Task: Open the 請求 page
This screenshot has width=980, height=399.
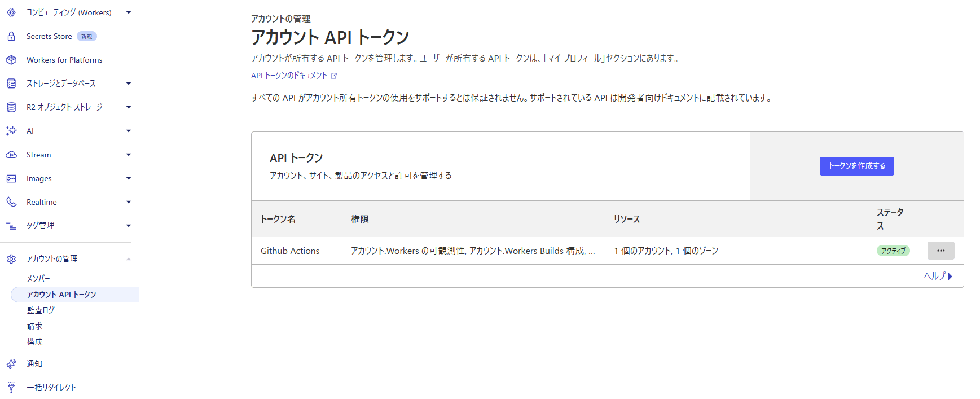Action: (34, 326)
